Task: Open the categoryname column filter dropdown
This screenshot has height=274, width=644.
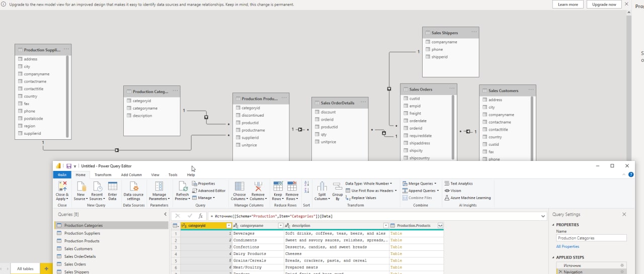Action: tap(281, 226)
